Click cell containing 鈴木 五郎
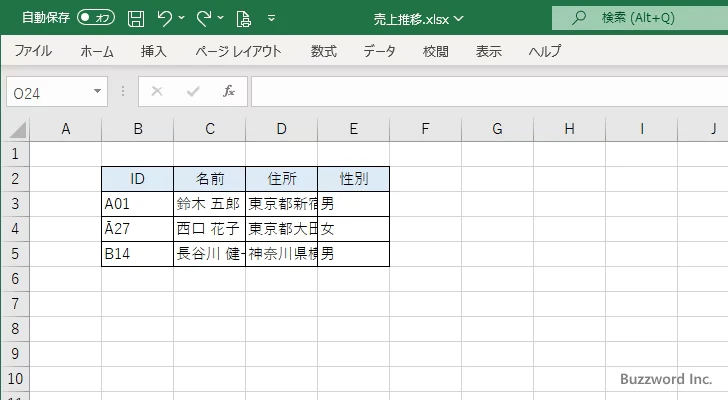 (x=209, y=204)
